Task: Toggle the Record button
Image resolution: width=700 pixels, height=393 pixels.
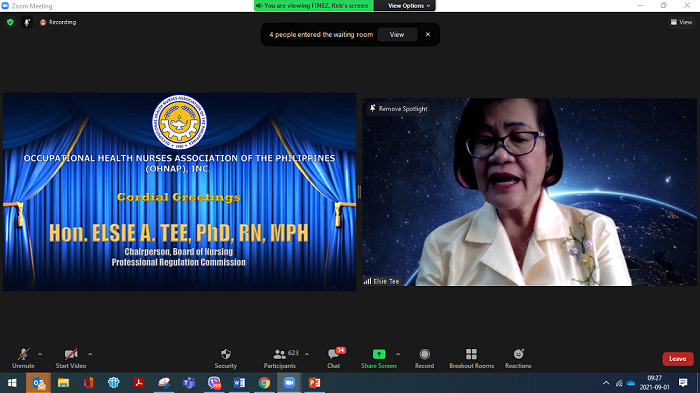Action: coord(424,359)
